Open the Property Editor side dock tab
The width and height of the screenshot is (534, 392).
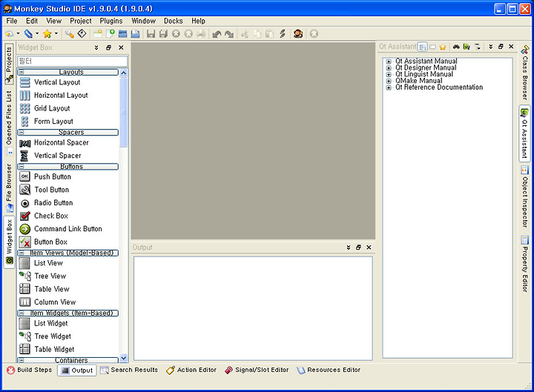click(x=525, y=263)
